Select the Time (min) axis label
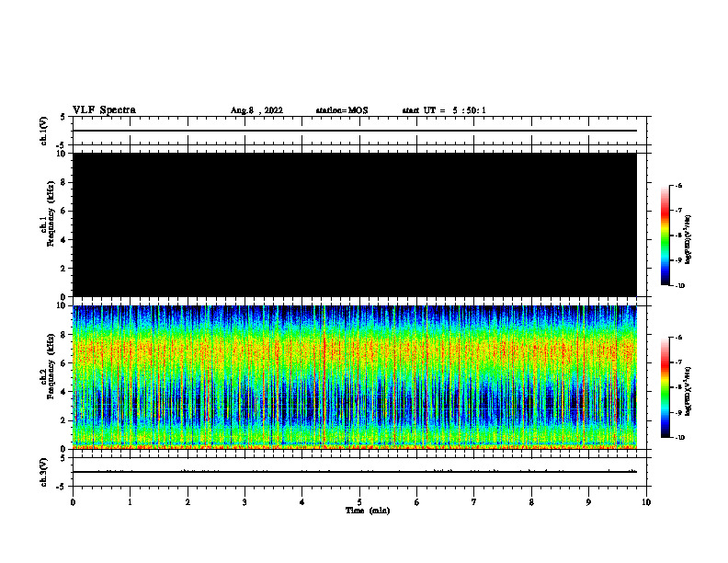The width and height of the screenshot is (728, 563). (368, 511)
